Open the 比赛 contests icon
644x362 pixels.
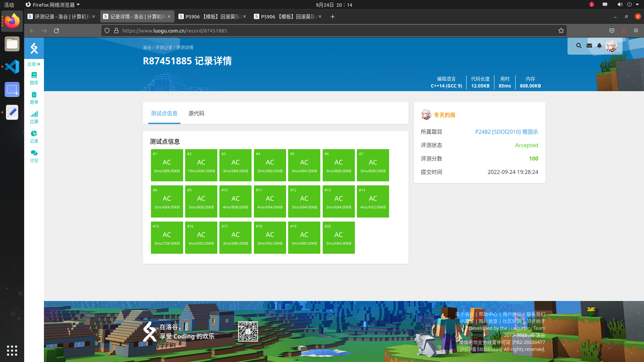(x=34, y=117)
